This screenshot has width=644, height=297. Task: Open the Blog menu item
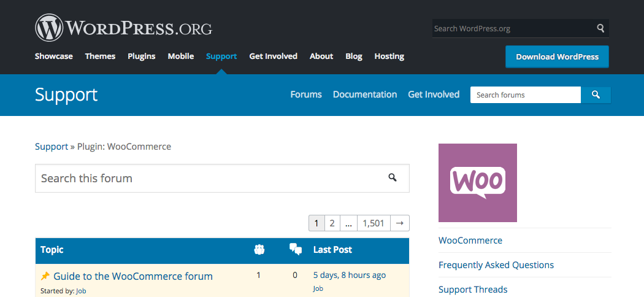(354, 56)
